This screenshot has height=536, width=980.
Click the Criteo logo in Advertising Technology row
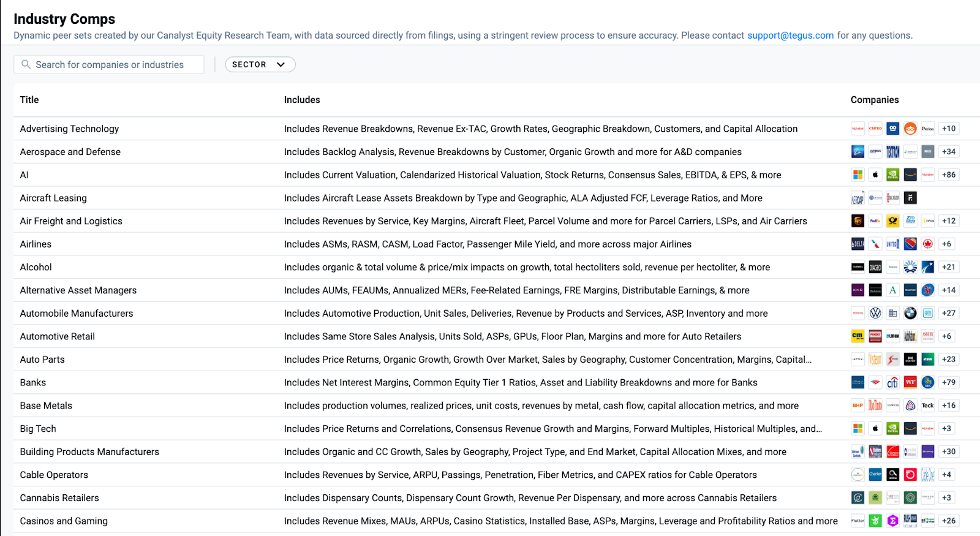tap(875, 129)
